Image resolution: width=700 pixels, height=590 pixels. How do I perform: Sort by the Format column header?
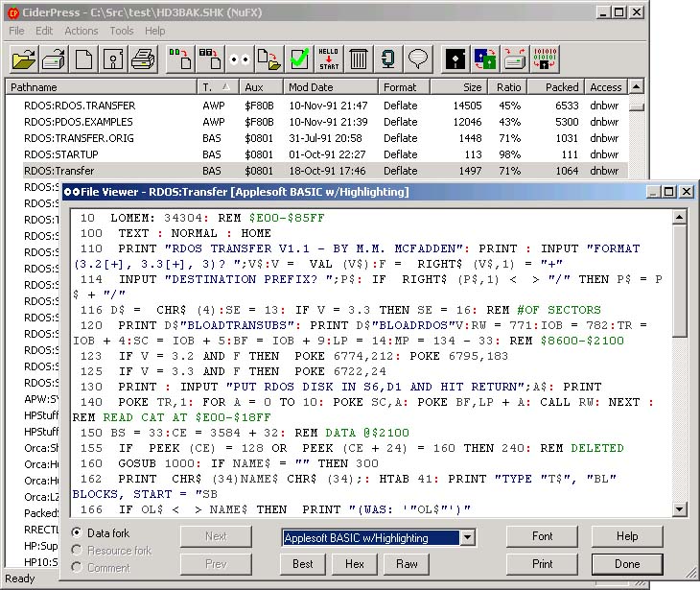click(404, 86)
